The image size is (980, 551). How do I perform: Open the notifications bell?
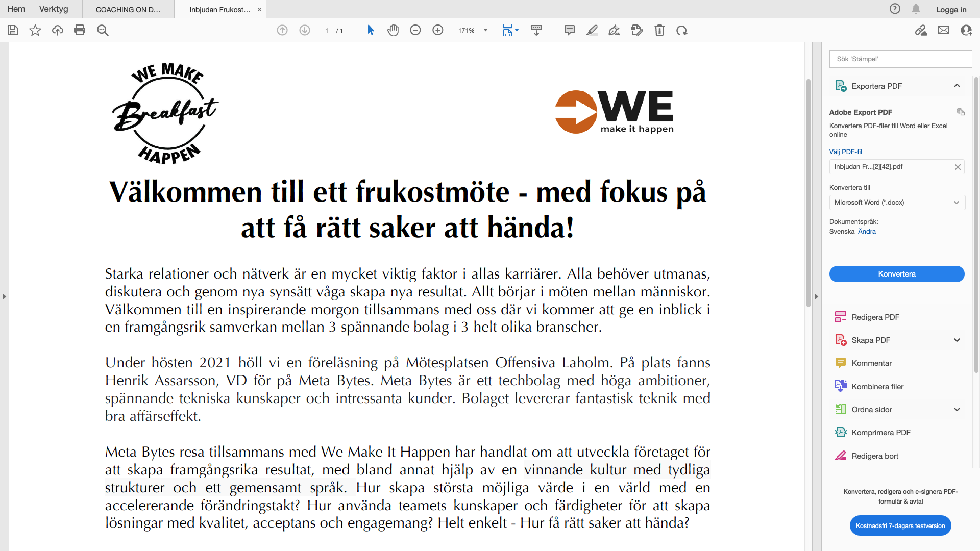tap(916, 9)
